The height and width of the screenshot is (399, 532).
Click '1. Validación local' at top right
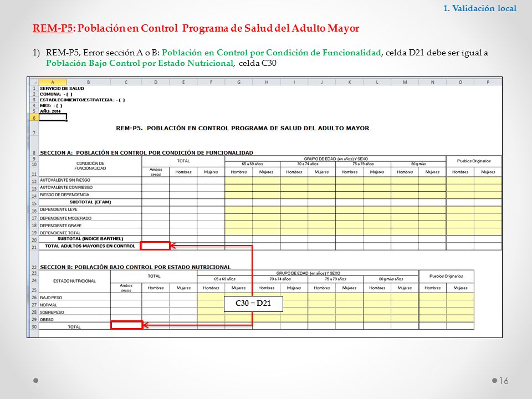480,8
